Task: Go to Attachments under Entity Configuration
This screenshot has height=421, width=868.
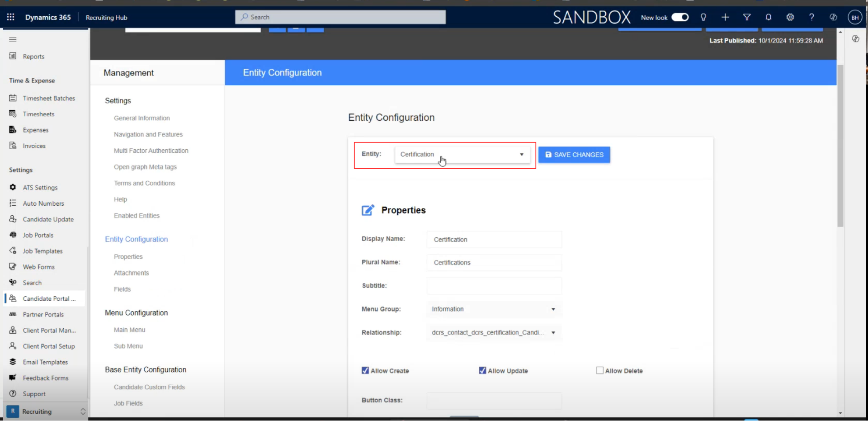Action: 131,273
